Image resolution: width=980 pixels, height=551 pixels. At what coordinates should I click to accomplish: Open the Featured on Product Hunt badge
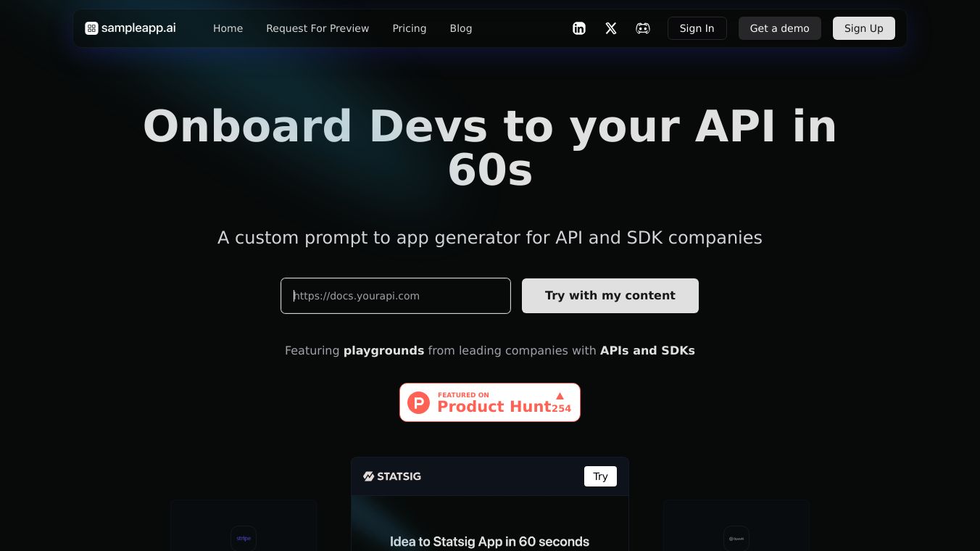tap(490, 402)
